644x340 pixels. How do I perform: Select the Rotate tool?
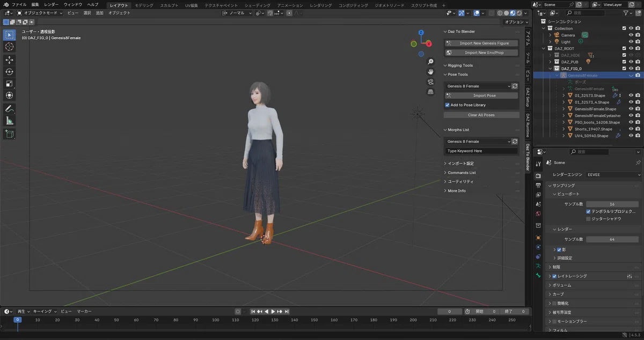point(9,72)
